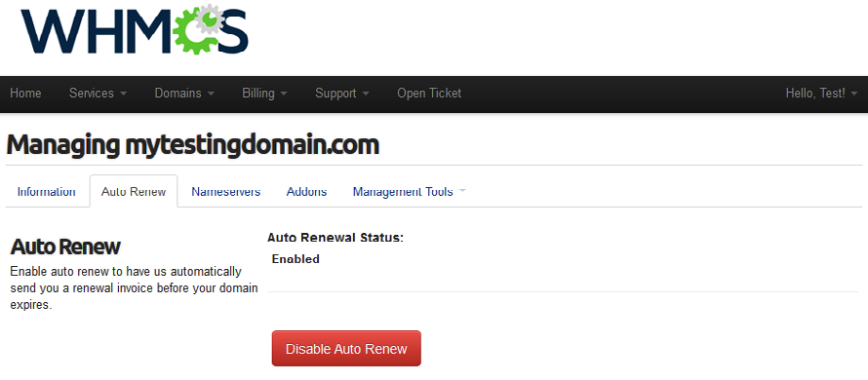868x380 pixels.
Task: Click the WHMCS logo
Action: point(135,29)
